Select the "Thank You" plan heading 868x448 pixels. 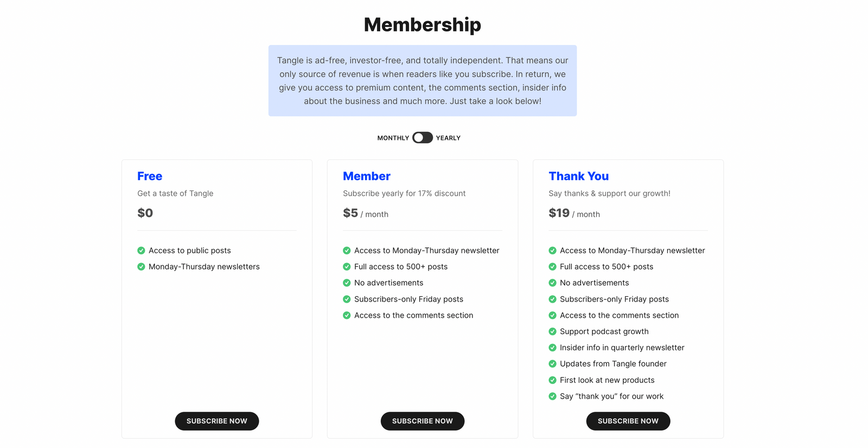[578, 176]
